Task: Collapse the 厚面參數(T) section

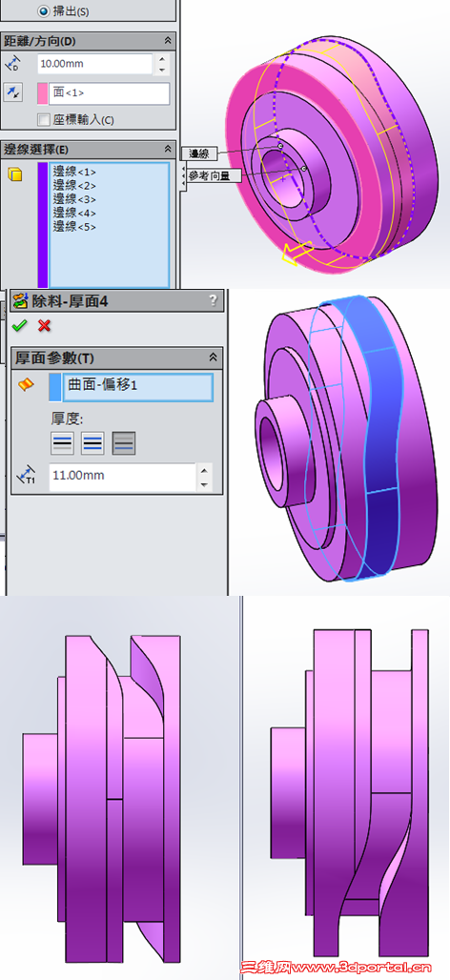Action: [214, 357]
